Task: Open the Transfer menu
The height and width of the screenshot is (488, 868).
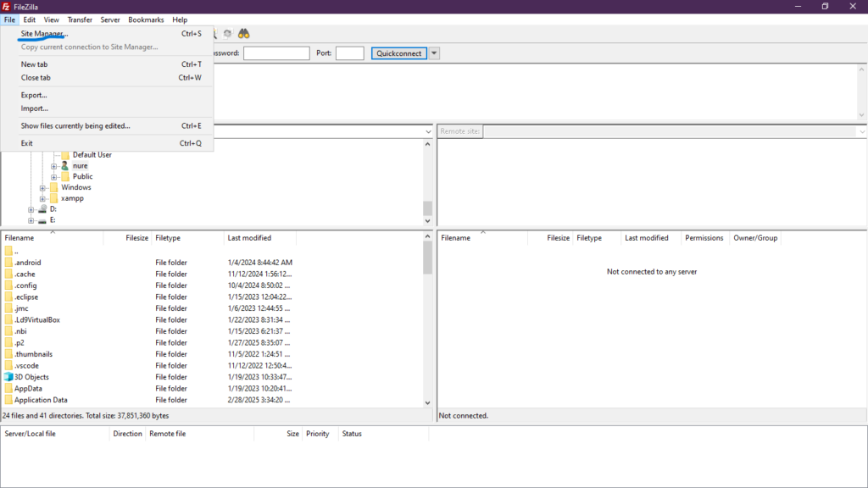Action: [80, 19]
